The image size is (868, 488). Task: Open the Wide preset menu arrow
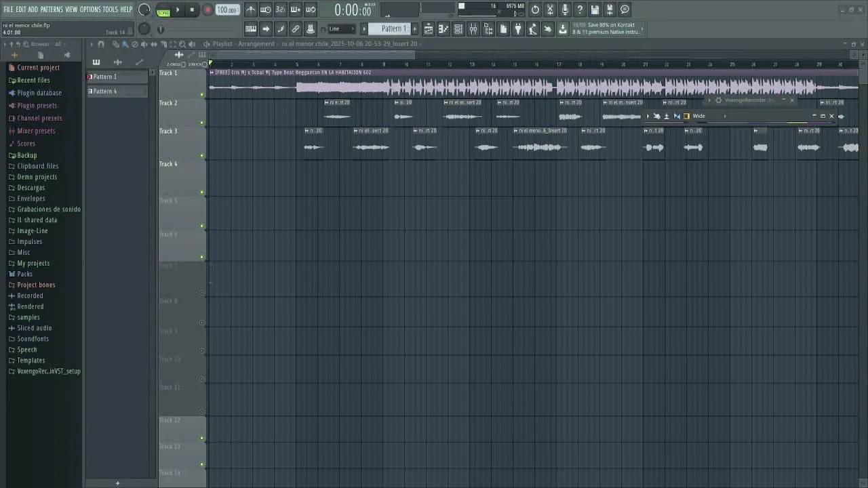tap(725, 116)
